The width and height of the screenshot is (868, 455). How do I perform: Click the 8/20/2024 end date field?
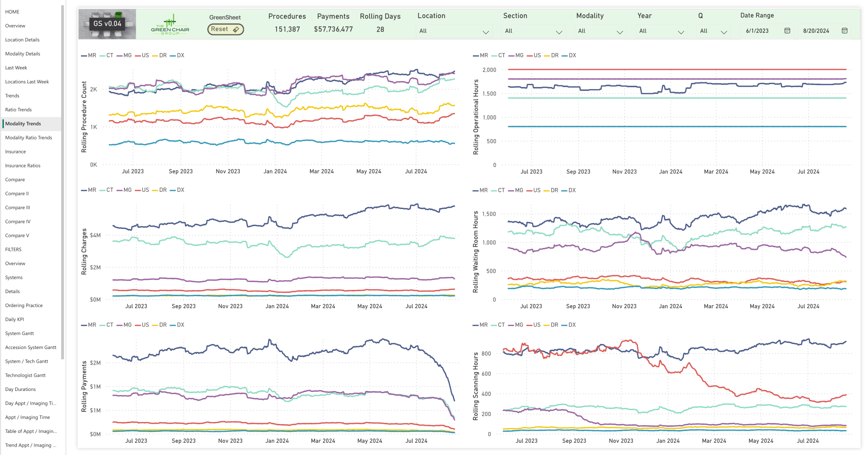816,31
